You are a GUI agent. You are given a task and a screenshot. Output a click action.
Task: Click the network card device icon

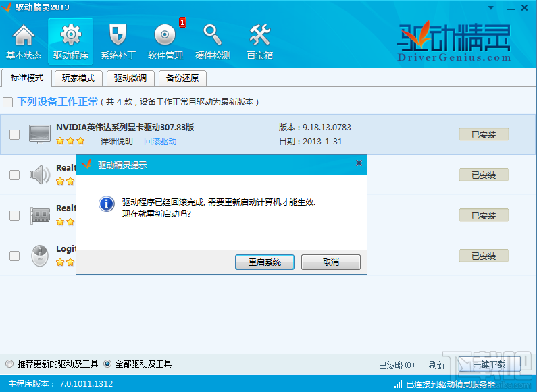tap(40, 215)
